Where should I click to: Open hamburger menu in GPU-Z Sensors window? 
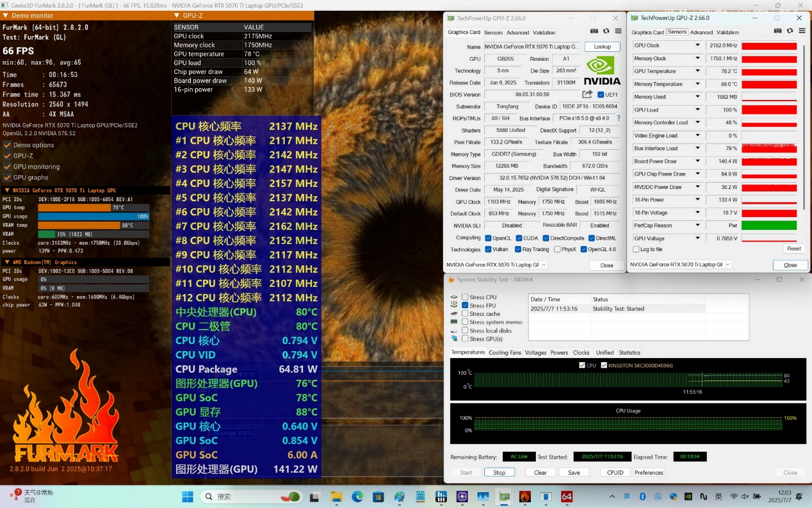(x=801, y=31)
